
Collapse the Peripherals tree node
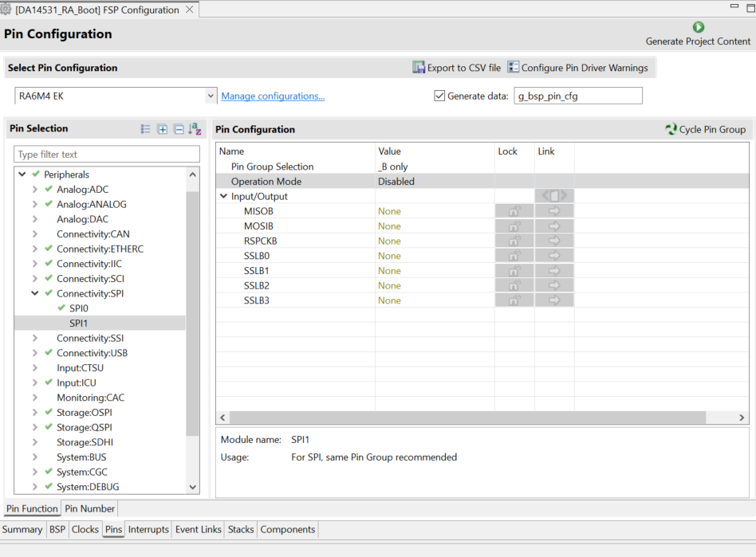pyautogui.click(x=22, y=174)
